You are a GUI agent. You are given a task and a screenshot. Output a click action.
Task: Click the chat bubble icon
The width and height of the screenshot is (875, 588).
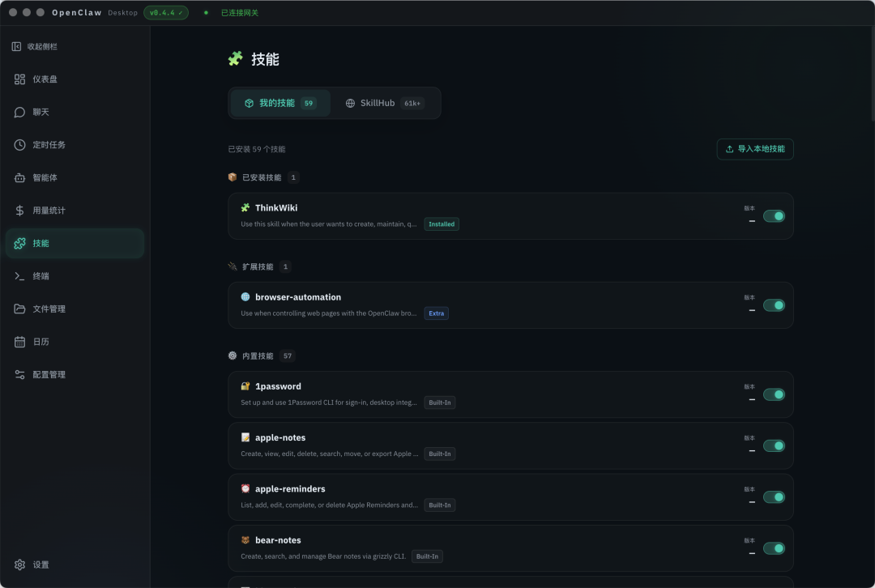19,112
